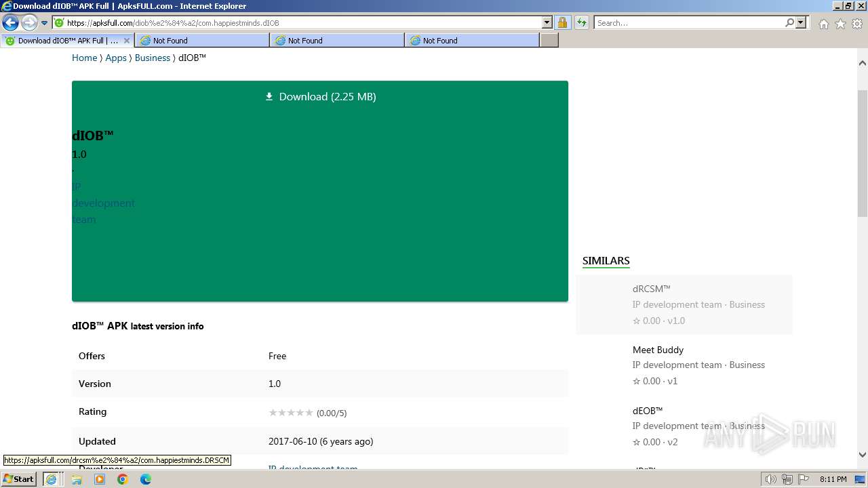Open Meet Buddy similar app entry
The image size is (868, 488).
click(684, 365)
